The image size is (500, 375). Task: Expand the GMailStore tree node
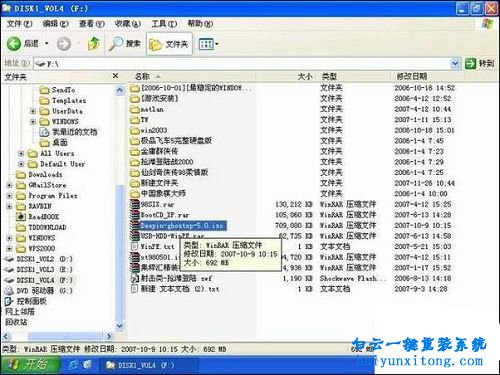pos(9,185)
